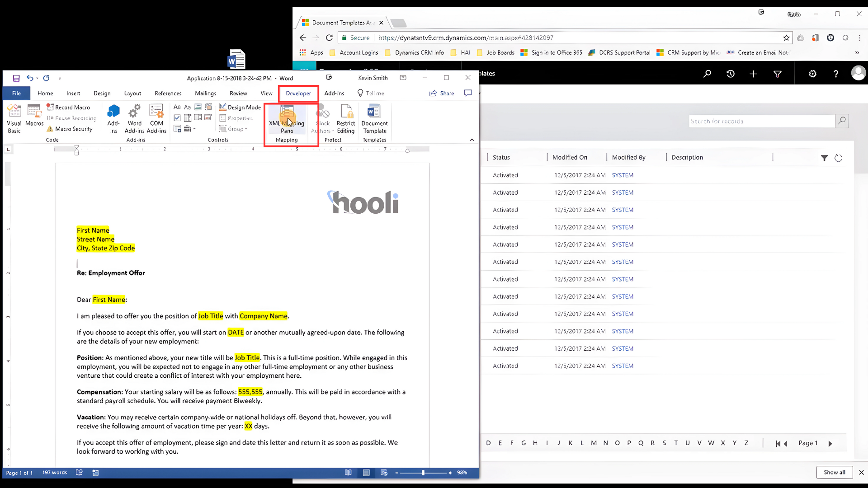Insert Rich Text content control

click(x=177, y=107)
